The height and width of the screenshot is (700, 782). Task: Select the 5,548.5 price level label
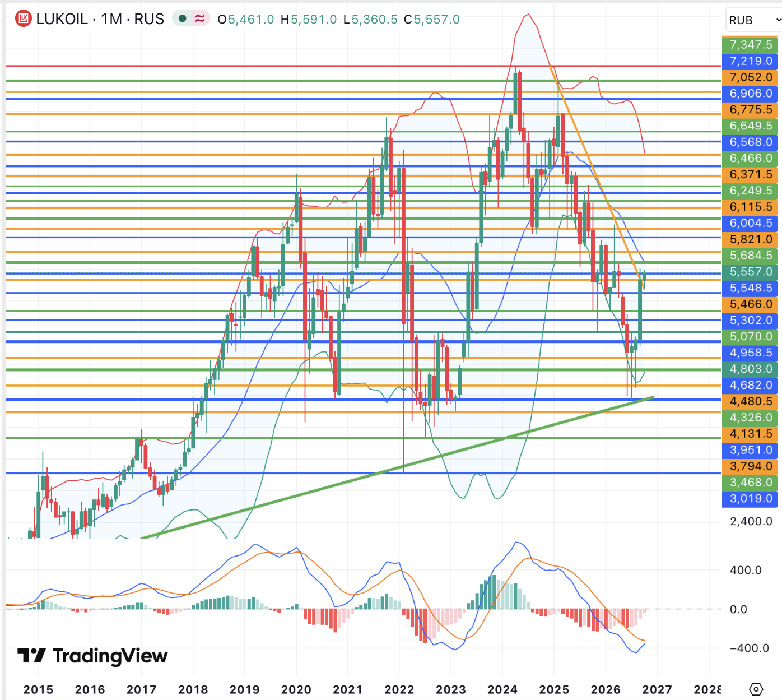[x=751, y=288]
